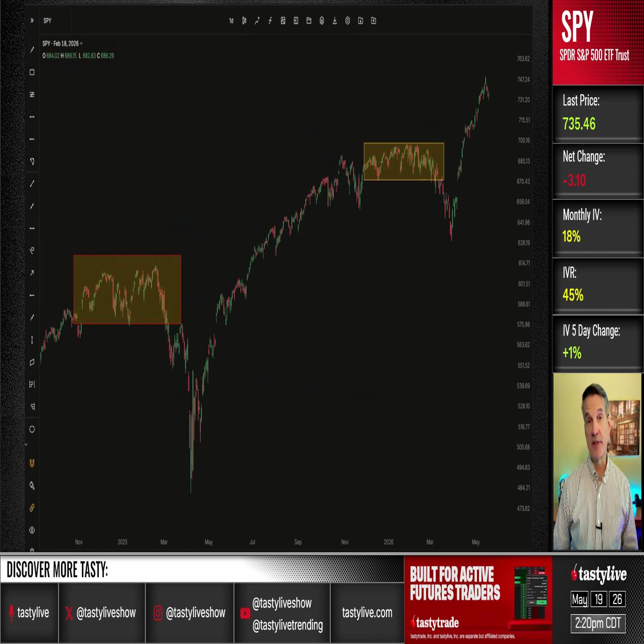Click the Net Change value -3.10
The image size is (644, 644).
coord(574,180)
